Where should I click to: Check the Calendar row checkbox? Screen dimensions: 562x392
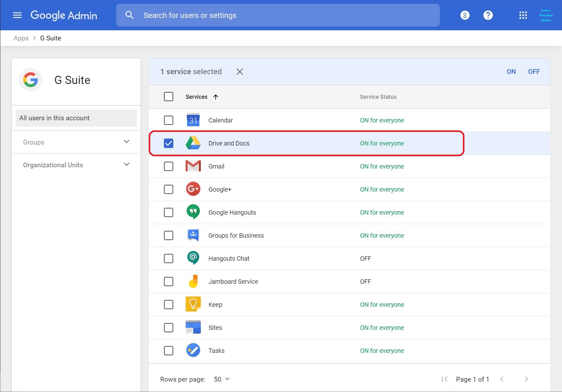pyautogui.click(x=169, y=120)
